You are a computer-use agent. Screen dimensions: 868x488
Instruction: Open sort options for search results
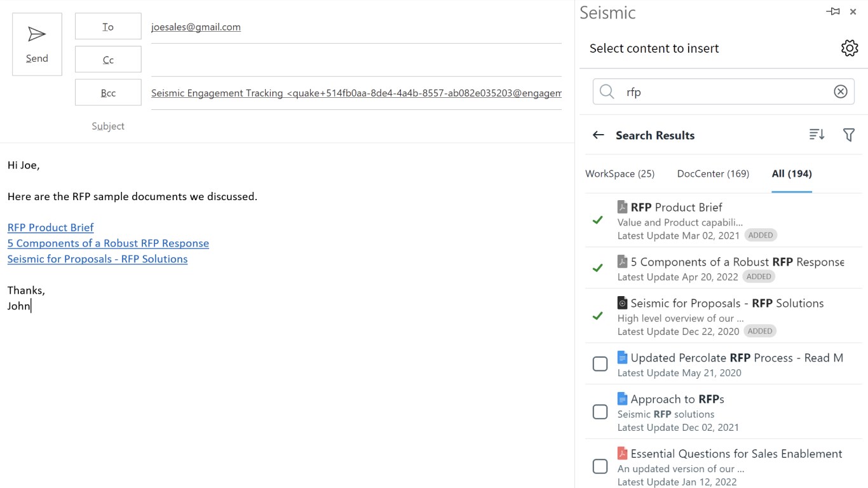coord(817,135)
